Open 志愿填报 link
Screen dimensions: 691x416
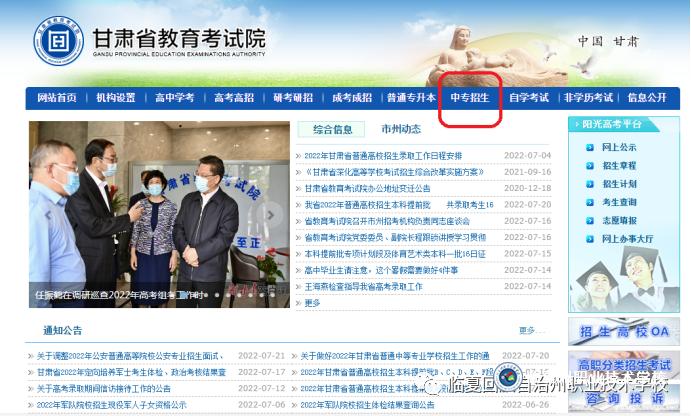(x=619, y=221)
